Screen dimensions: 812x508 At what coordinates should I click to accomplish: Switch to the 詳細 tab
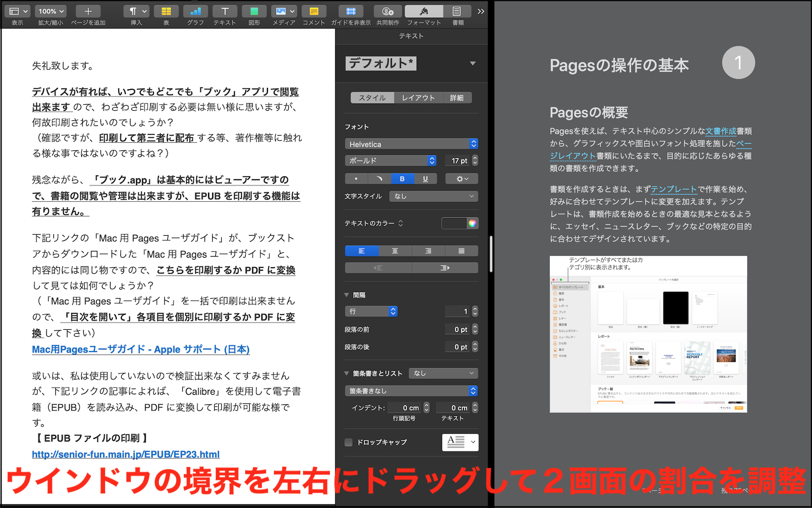[x=457, y=98]
